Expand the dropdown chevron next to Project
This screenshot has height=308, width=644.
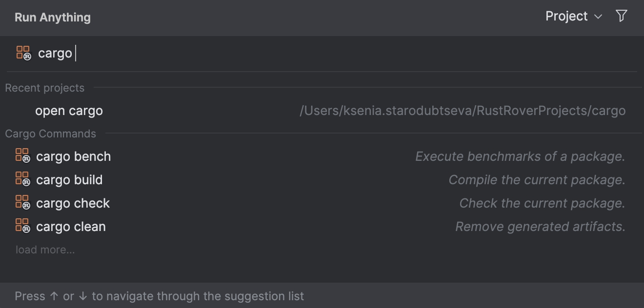pos(598,17)
